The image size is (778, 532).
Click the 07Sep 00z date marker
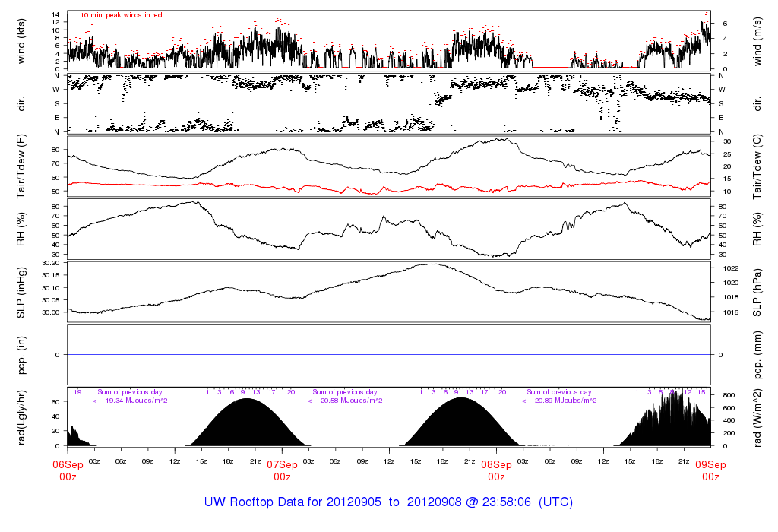pyautogui.click(x=282, y=470)
